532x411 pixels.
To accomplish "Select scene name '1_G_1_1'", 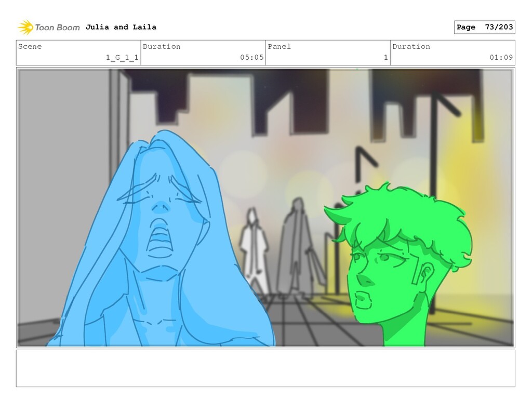I will 122,57.
